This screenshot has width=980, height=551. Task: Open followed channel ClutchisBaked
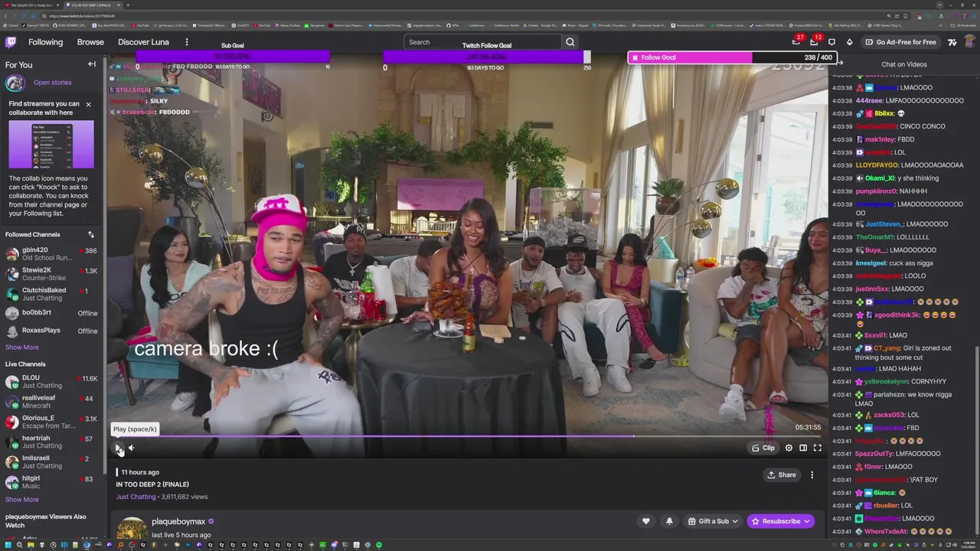click(x=51, y=294)
